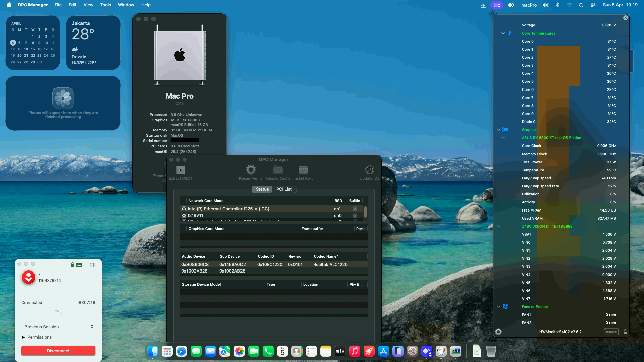
Task: Click the Update IDs toolbar icon
Action: pyautogui.click(x=369, y=170)
